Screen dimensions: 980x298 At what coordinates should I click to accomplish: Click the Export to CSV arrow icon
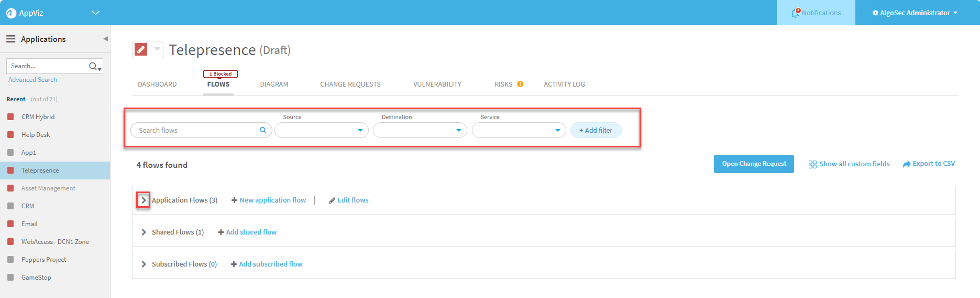coord(907,164)
